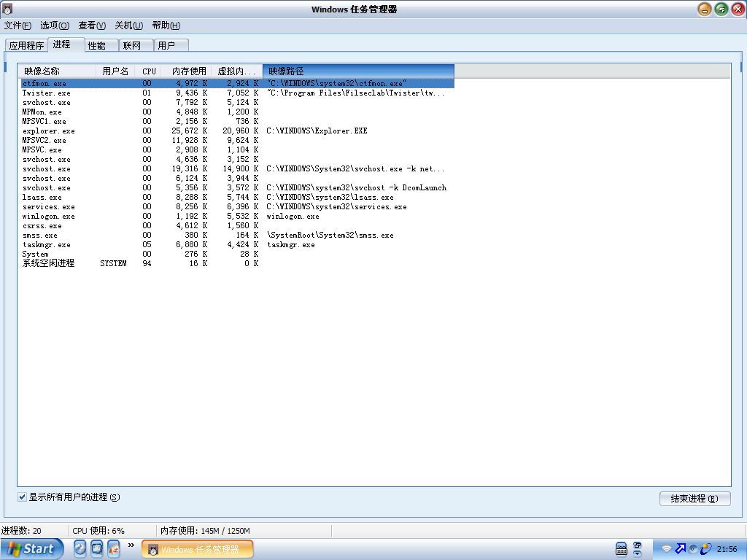Minimize the Task Manager window
The image size is (747, 560).
[704, 9]
